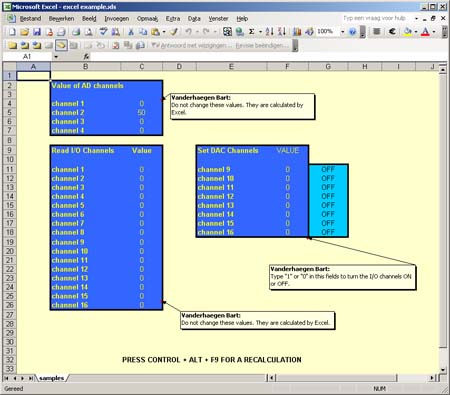Click the Copy icon
The width and height of the screenshot is (450, 395).
point(143,32)
